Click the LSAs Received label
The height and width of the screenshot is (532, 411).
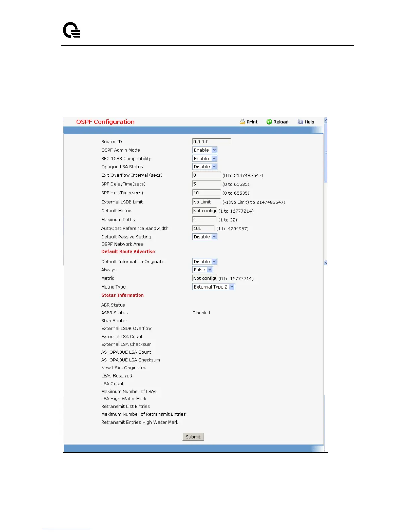(x=117, y=375)
